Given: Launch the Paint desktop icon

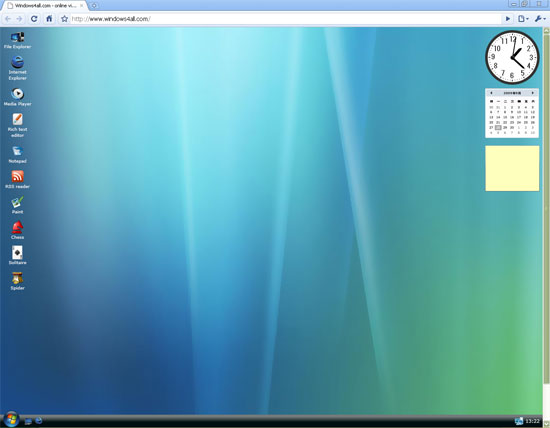Looking at the screenshot, I should pos(18,205).
